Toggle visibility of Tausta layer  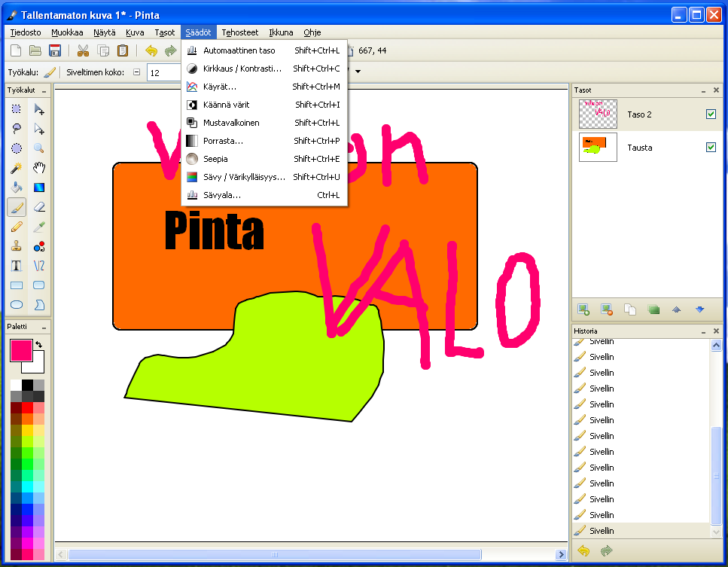coord(711,147)
